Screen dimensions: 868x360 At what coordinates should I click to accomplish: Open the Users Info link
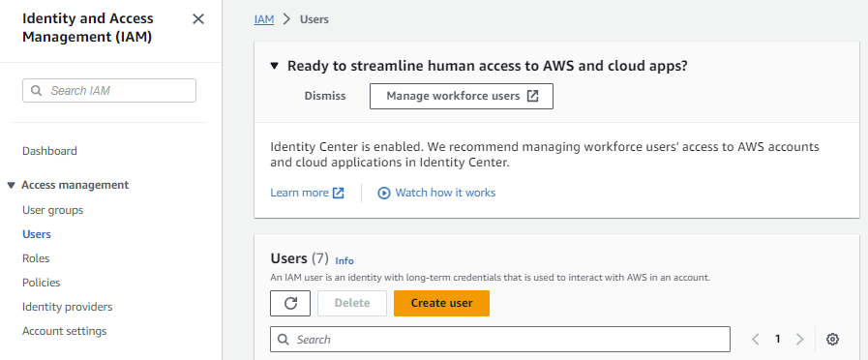coord(344,260)
